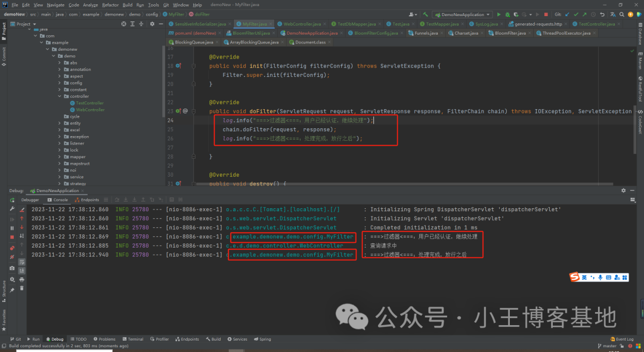Click the editor horizontal scrollbar
Viewport: 644px width, 352px height.
pyautogui.click(x=404, y=184)
